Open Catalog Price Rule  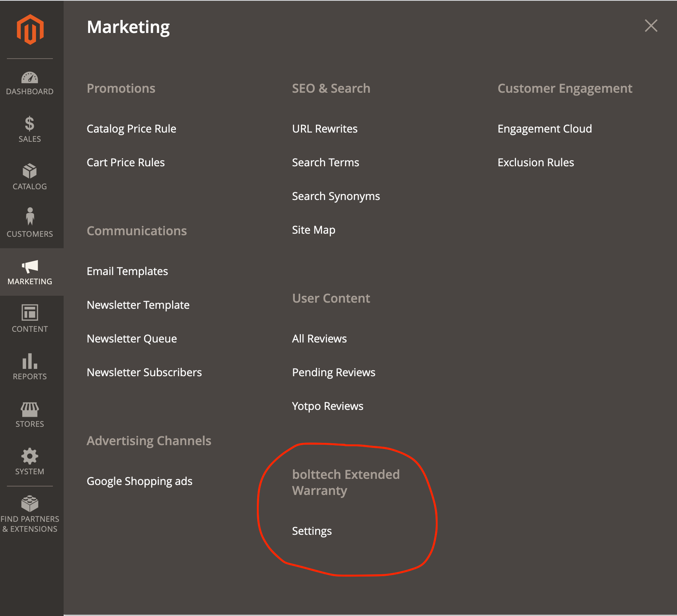click(131, 129)
